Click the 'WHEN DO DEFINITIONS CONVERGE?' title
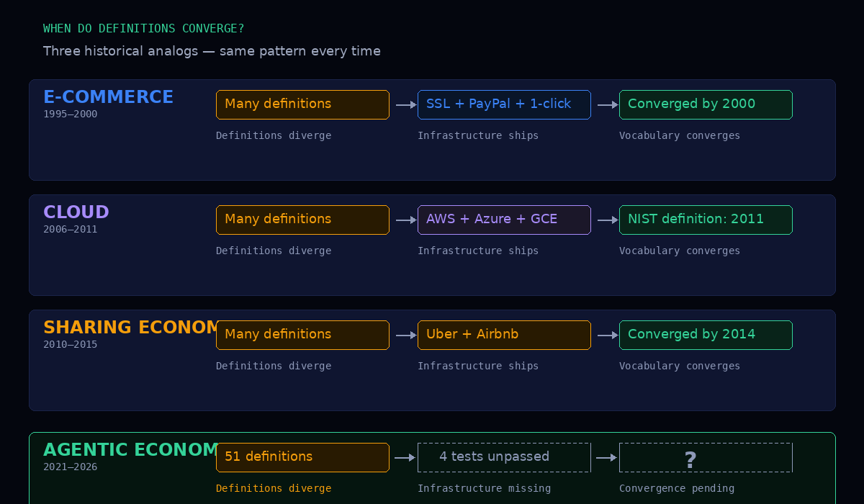Screen dimensions: 864x504 (x=143, y=29)
